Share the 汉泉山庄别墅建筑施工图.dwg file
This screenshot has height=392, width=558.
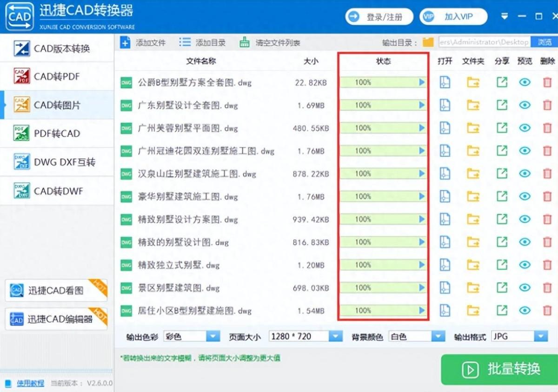pos(502,174)
